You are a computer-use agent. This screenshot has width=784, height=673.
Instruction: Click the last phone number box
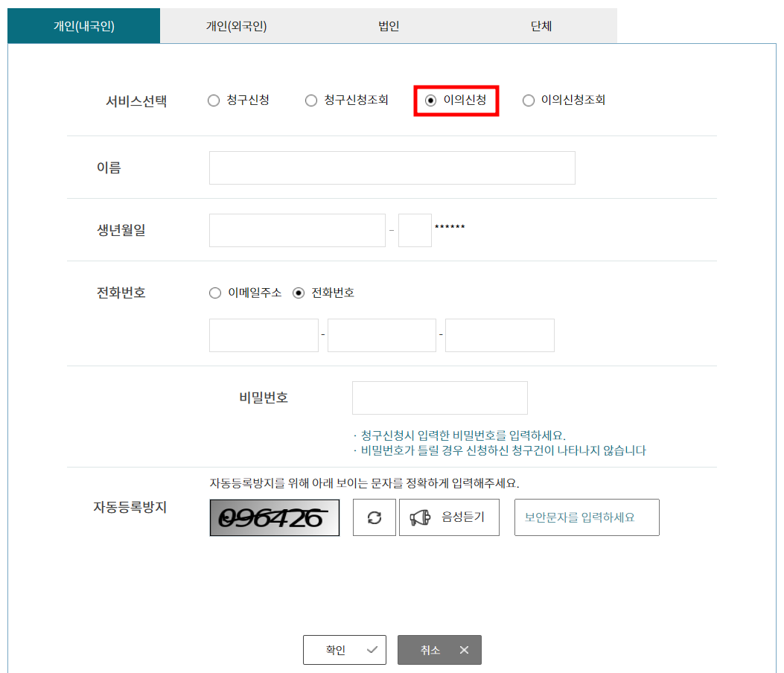coord(499,335)
